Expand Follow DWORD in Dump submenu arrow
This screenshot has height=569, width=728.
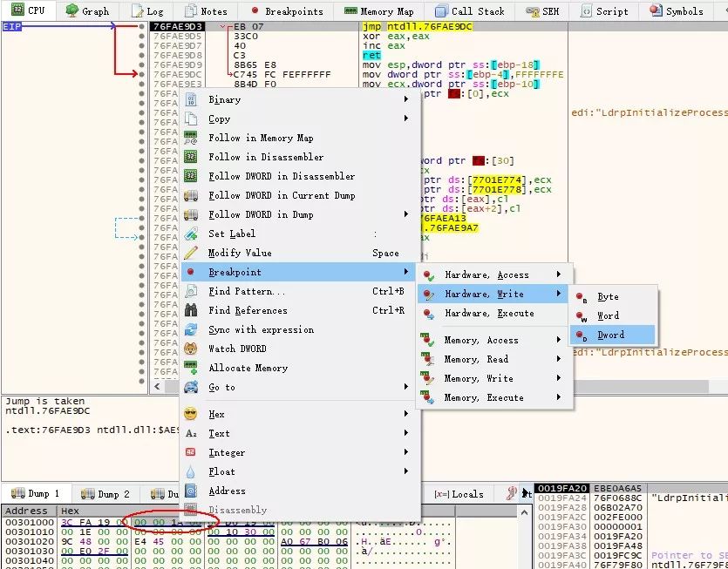pos(406,214)
